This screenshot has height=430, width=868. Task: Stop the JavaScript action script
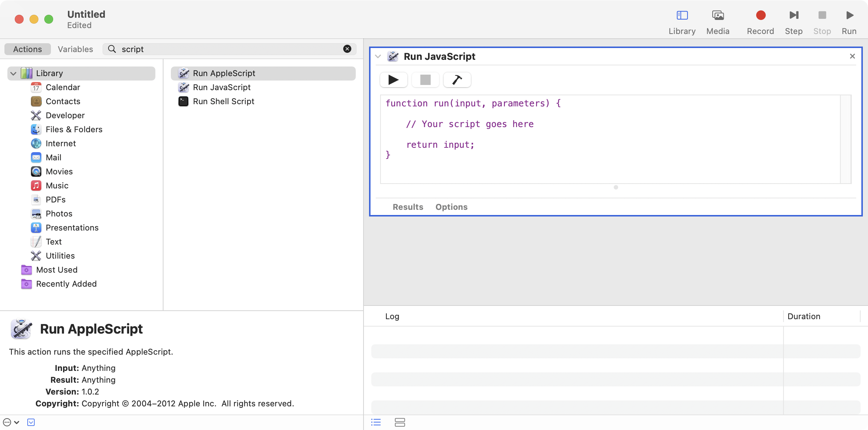click(x=425, y=79)
